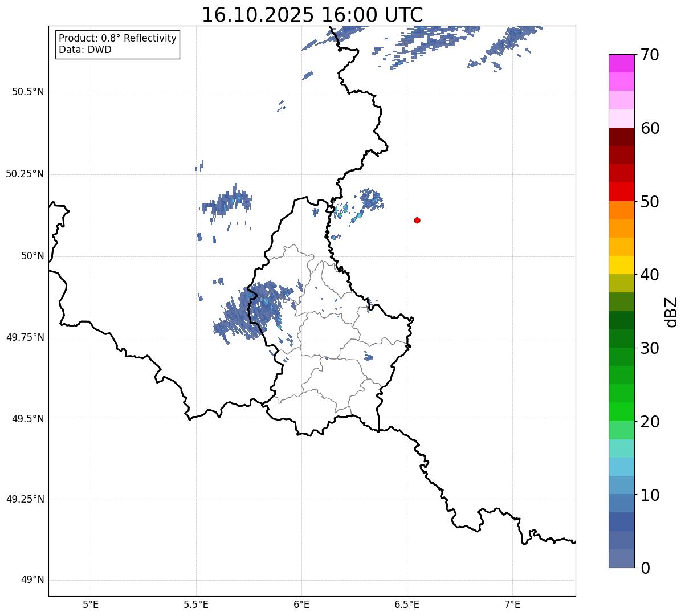
Task: Click the 5.5°E longitude label
Action: (x=196, y=604)
